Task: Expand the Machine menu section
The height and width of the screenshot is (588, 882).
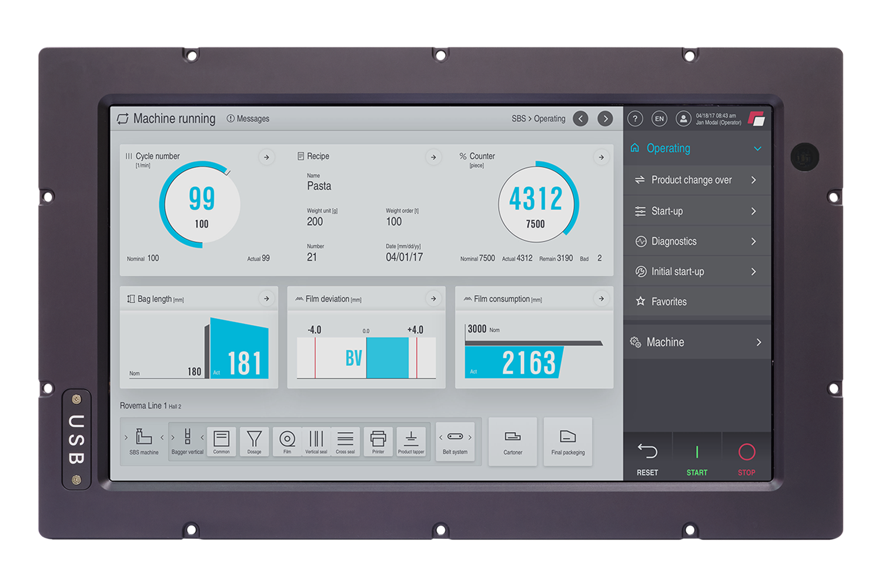Action: 758,342
